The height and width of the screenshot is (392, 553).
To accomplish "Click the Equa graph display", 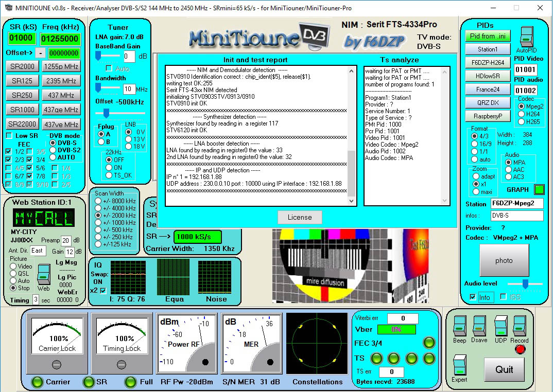I will (173, 277).
